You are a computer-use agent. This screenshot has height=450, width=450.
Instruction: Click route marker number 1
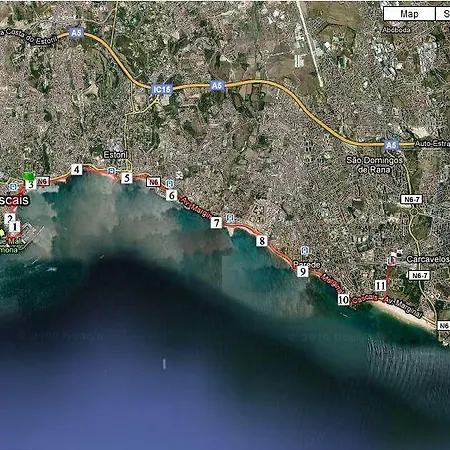15,227
